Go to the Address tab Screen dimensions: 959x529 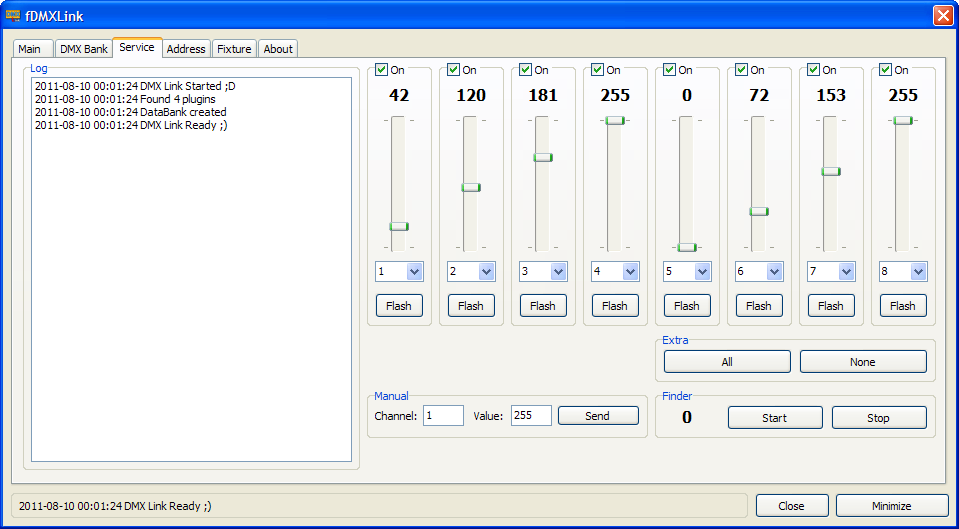coord(186,49)
